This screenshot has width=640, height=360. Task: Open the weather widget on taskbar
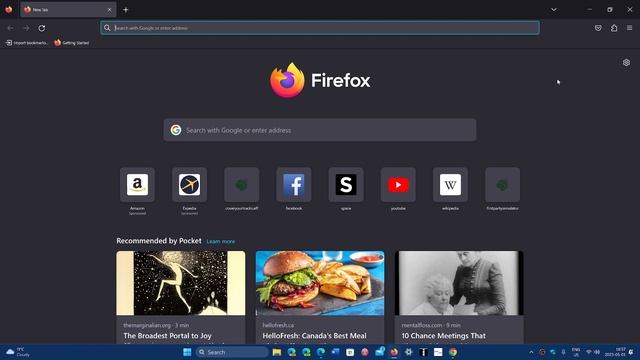[x=18, y=352]
